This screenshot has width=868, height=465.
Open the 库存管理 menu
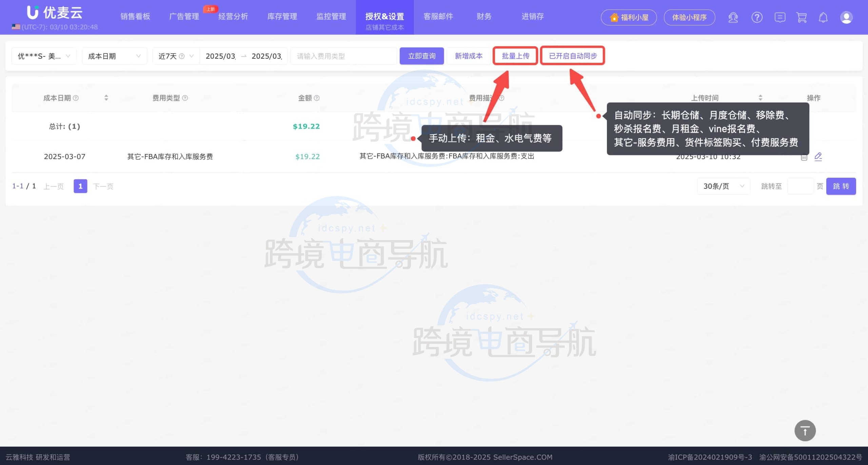pos(282,16)
